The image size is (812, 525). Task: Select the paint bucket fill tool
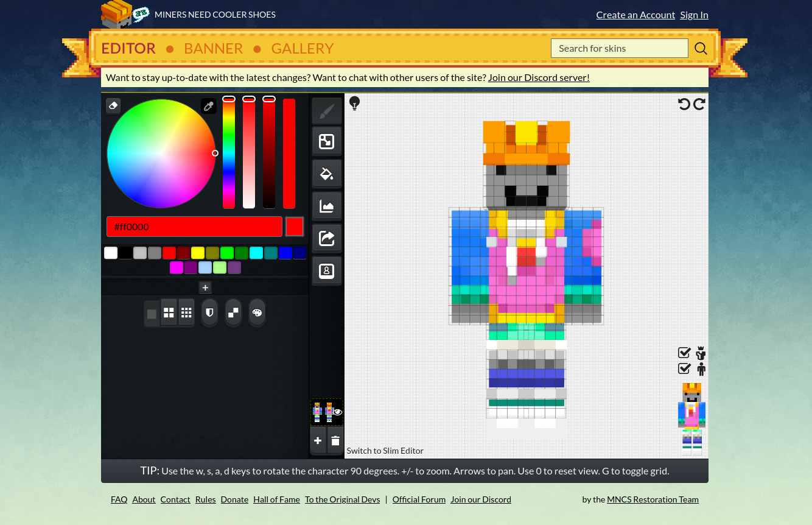[327, 174]
